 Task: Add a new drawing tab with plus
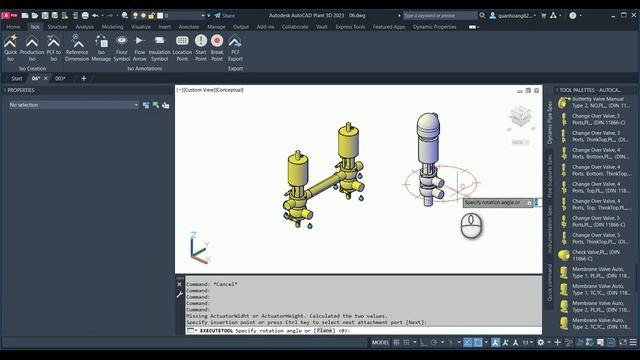(x=84, y=78)
